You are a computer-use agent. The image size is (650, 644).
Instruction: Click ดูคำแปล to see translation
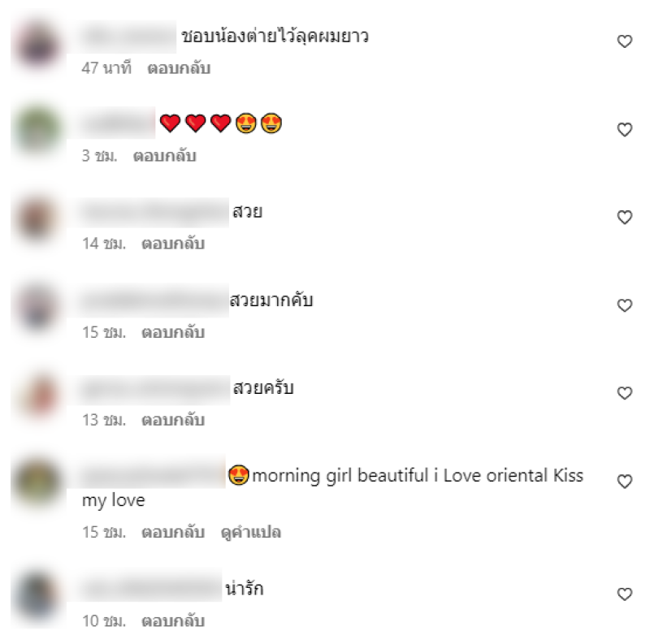[x=251, y=533]
